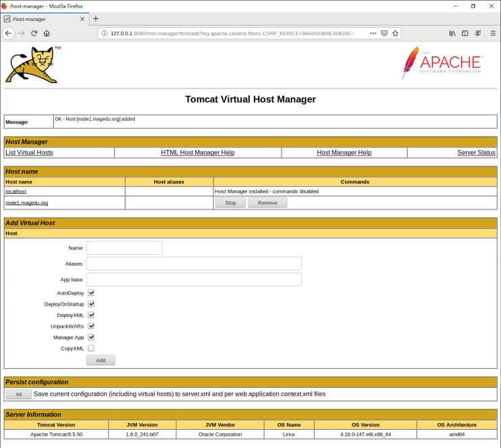Focus the App base input field
This screenshot has height=448, width=501.
pyautogui.click(x=194, y=280)
